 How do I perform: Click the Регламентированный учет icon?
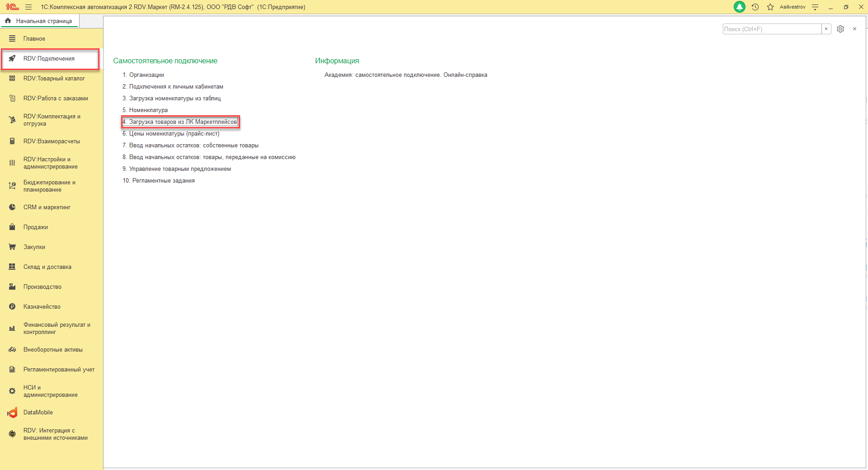12,369
